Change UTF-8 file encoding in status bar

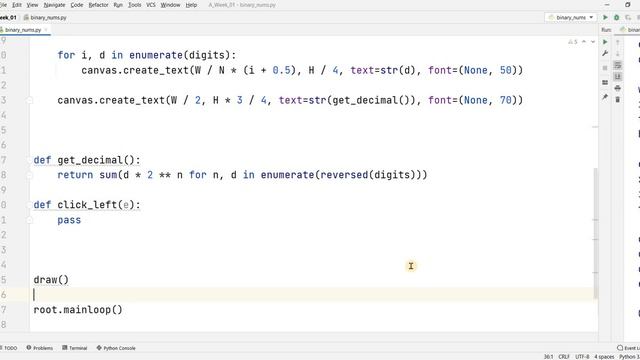pos(582,357)
